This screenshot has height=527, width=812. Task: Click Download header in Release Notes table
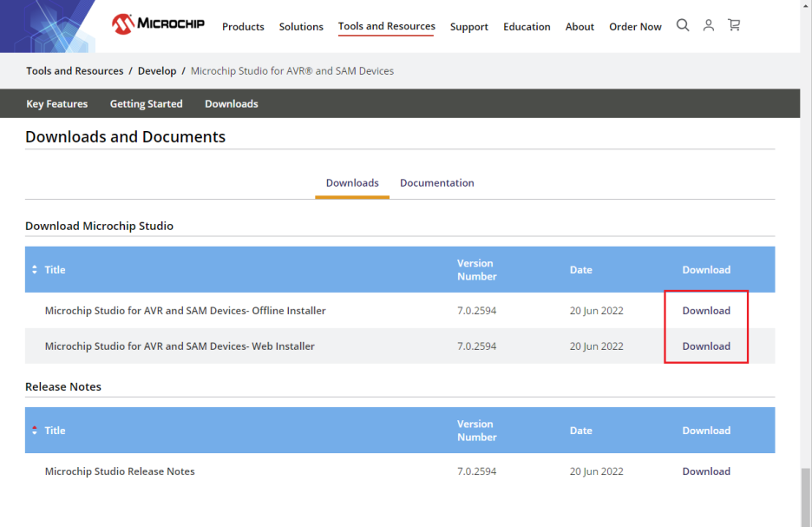click(706, 430)
